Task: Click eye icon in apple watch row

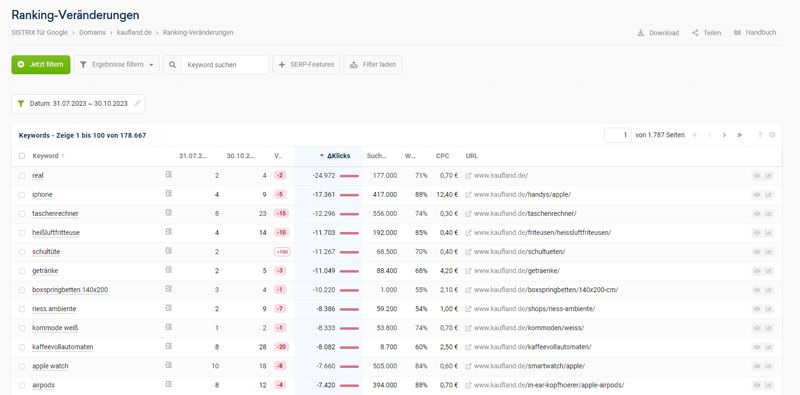Action: click(x=757, y=366)
